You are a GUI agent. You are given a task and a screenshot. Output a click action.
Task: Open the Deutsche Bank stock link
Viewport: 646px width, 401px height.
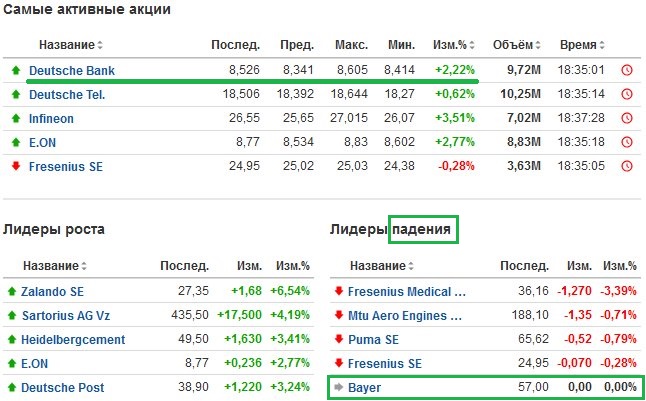72,70
